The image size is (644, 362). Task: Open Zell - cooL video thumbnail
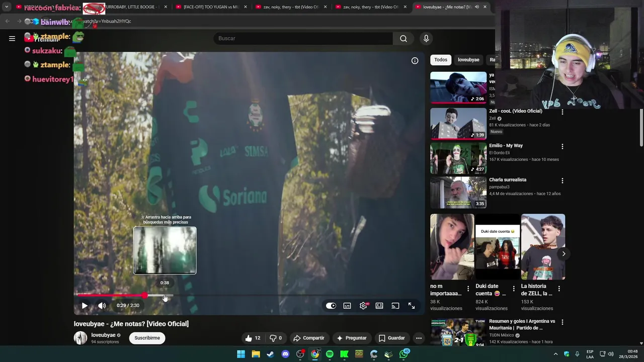[x=458, y=123]
